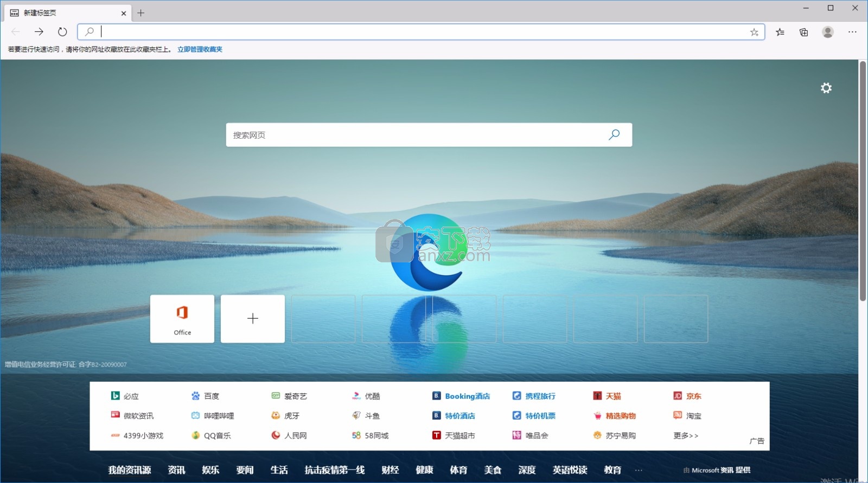Open the 唯品会 link
This screenshot has height=483, width=868.
coord(531,435)
